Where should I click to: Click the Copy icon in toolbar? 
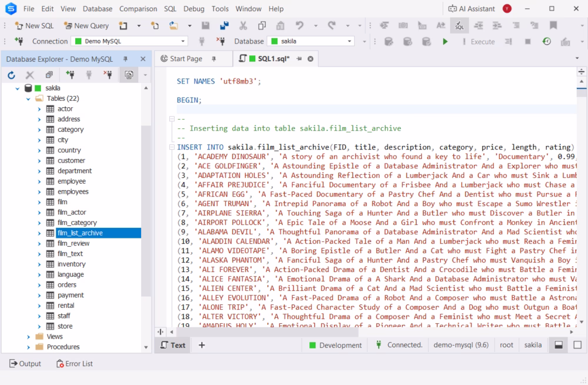(262, 25)
